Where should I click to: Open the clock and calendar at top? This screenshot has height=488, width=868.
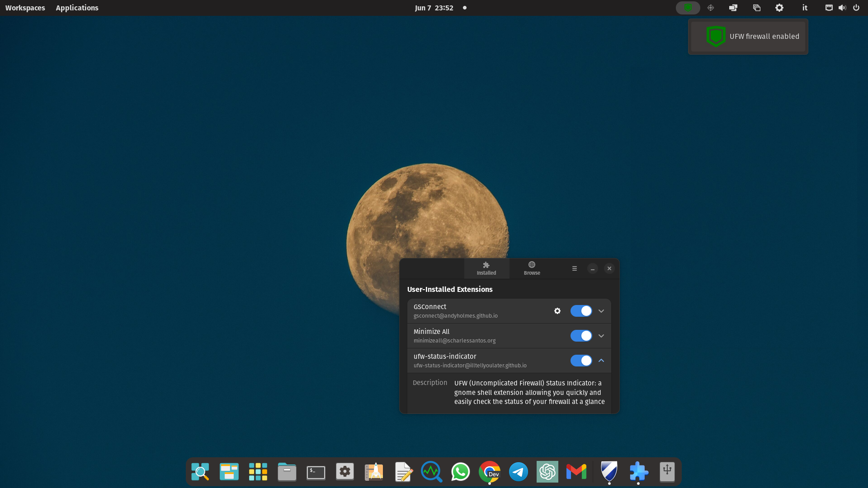pyautogui.click(x=434, y=8)
